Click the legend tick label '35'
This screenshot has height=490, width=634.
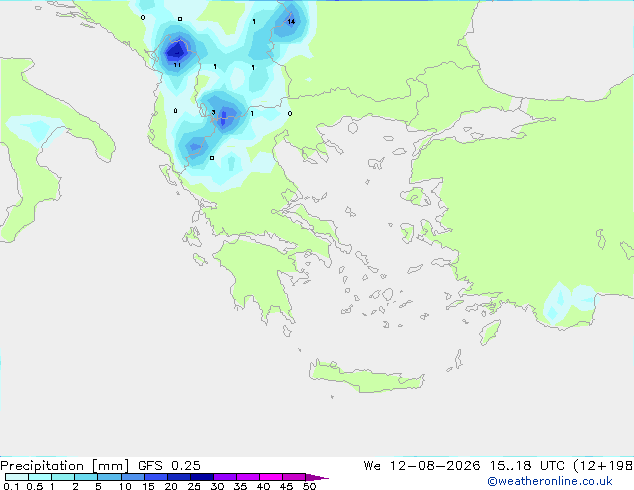click(x=240, y=486)
